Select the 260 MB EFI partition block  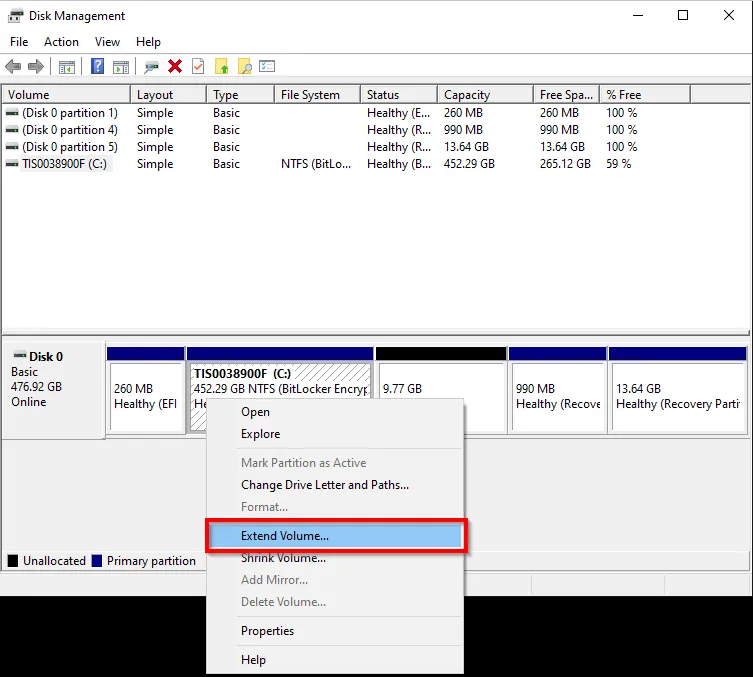pos(146,390)
